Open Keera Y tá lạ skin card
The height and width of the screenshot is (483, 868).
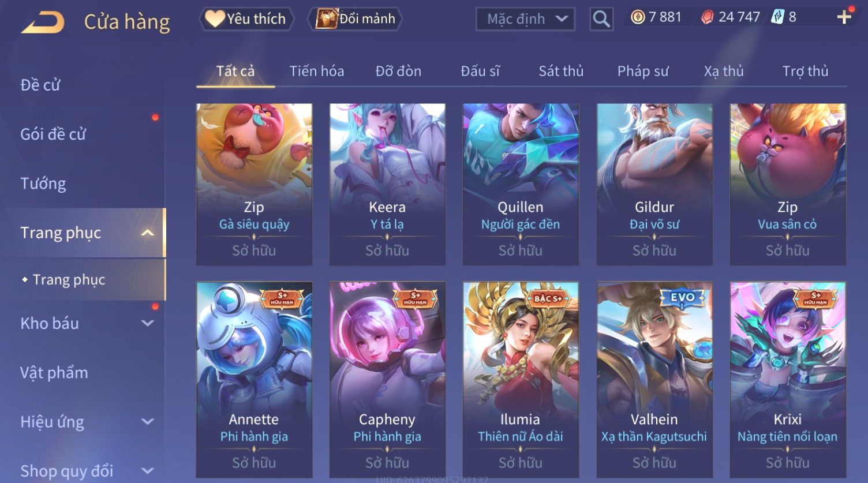pos(387,184)
